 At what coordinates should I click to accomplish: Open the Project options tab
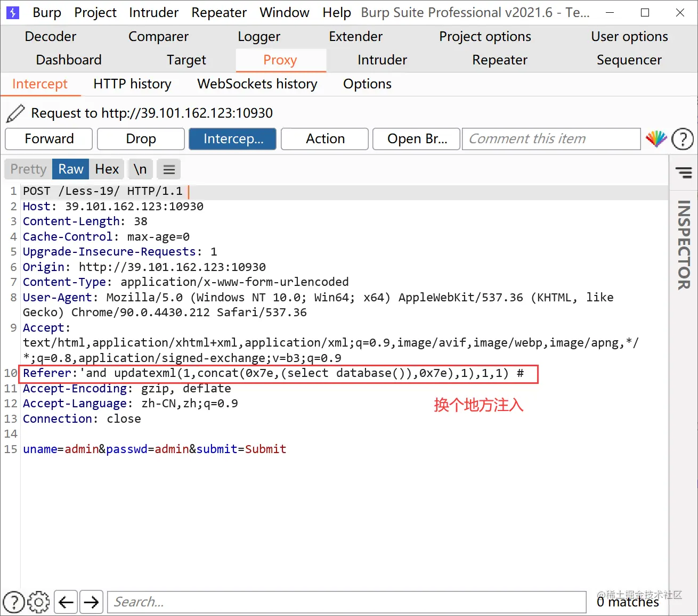pos(485,37)
